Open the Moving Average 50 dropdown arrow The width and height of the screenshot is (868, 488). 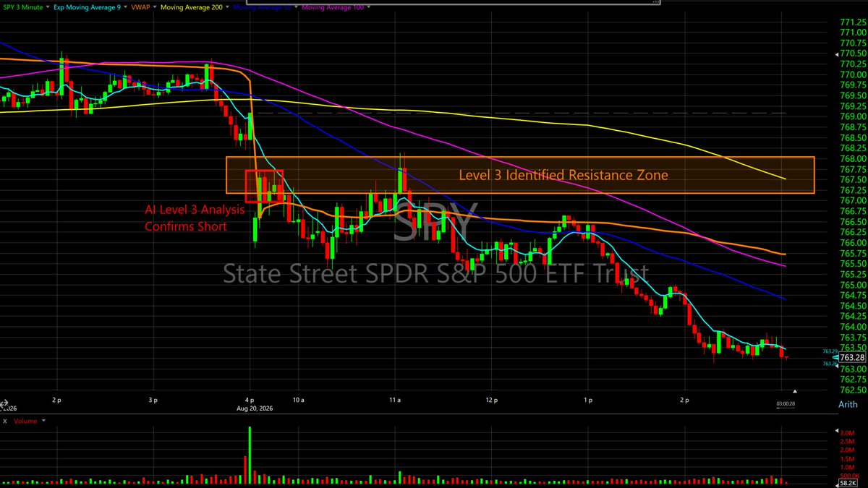(x=296, y=7)
